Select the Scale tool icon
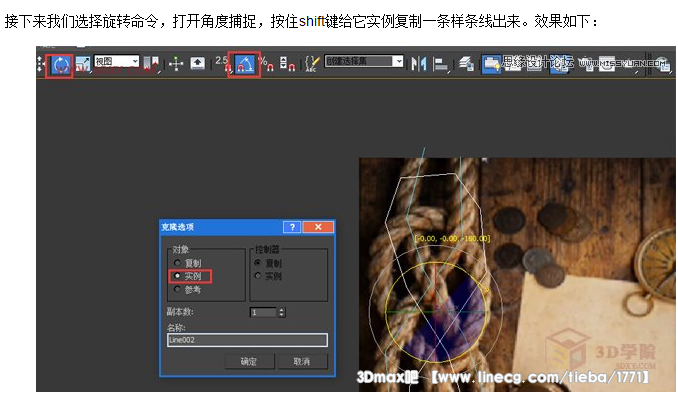Viewport: 678px width, 394px height. [x=82, y=64]
